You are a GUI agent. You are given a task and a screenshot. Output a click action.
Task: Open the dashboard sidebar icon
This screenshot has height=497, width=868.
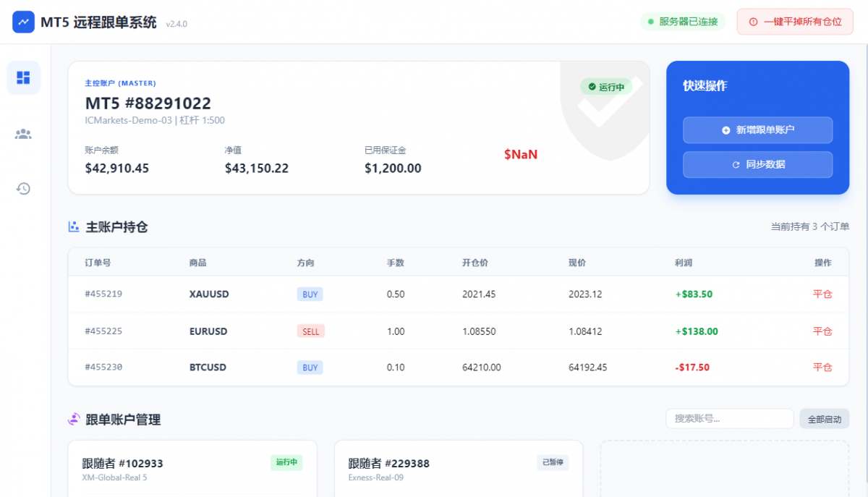pyautogui.click(x=23, y=77)
